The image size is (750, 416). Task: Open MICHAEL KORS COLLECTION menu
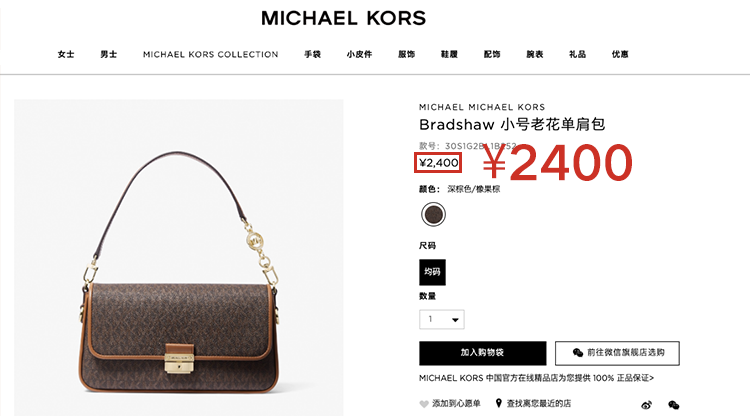(210, 55)
